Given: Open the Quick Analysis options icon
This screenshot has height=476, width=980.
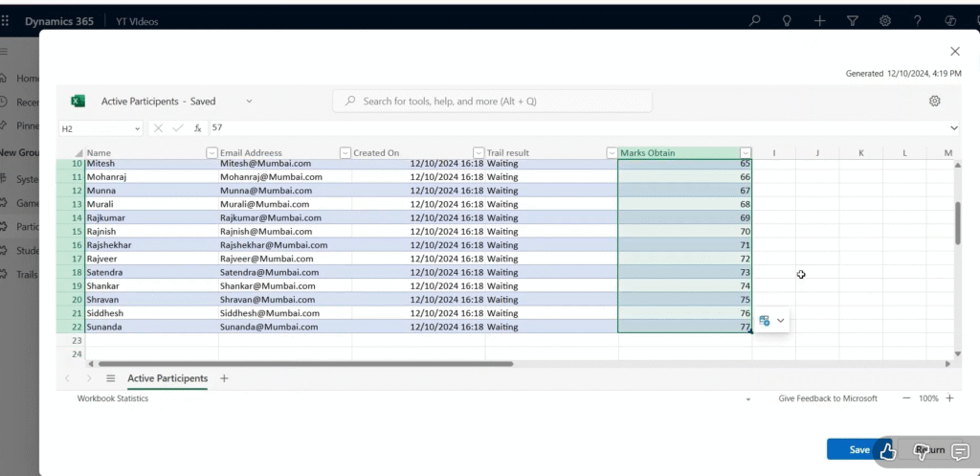Looking at the screenshot, I should pyautogui.click(x=772, y=321).
